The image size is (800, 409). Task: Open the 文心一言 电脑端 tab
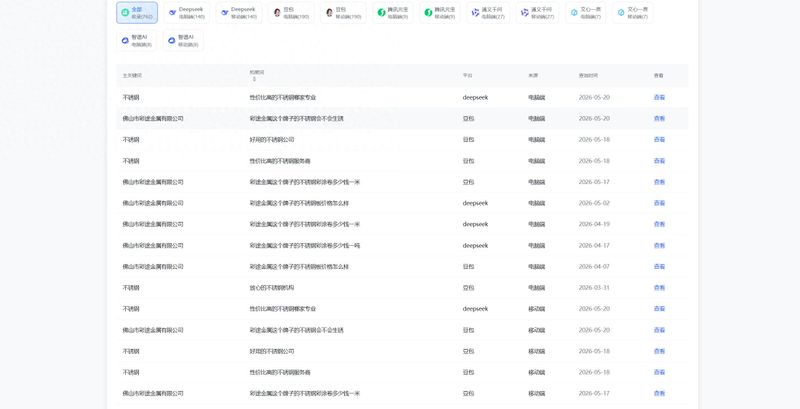586,13
